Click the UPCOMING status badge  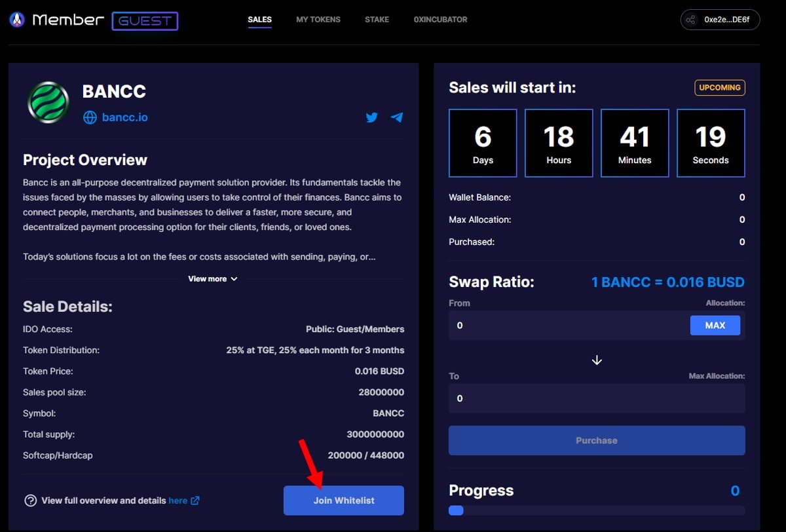pyautogui.click(x=720, y=87)
